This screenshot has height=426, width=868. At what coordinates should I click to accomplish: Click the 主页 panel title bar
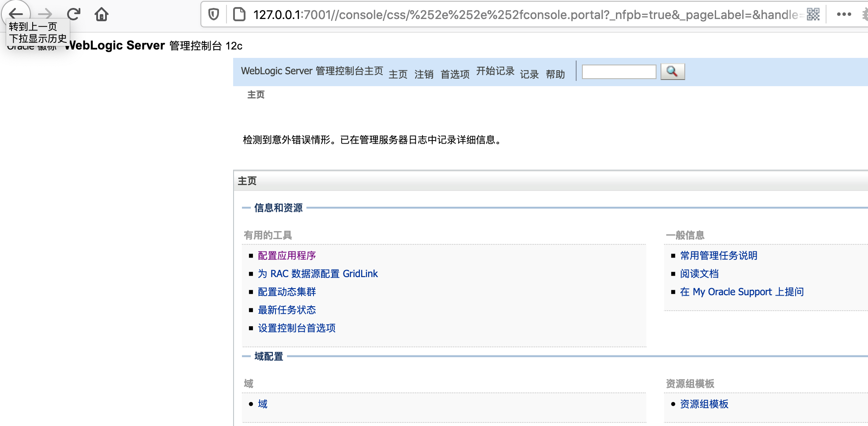(x=551, y=181)
